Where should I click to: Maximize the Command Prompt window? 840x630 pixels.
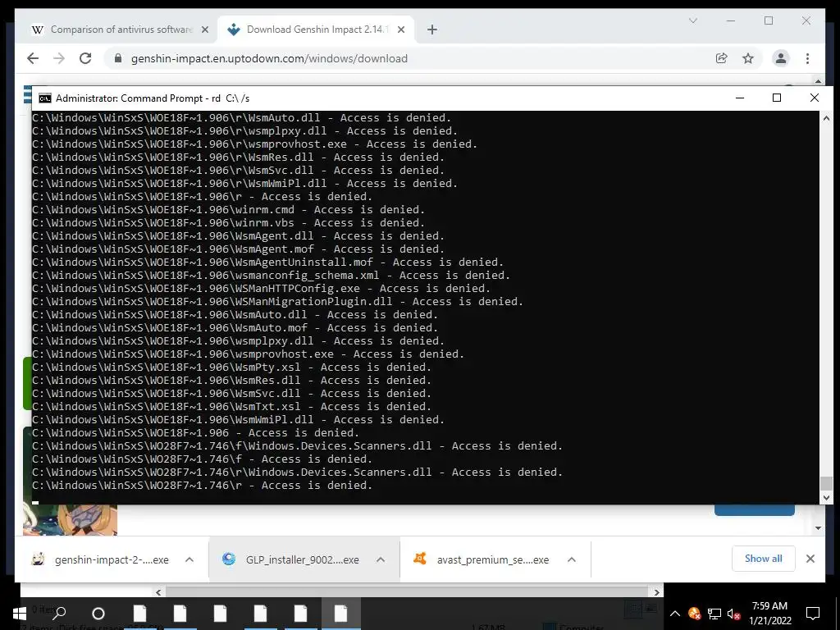777,98
